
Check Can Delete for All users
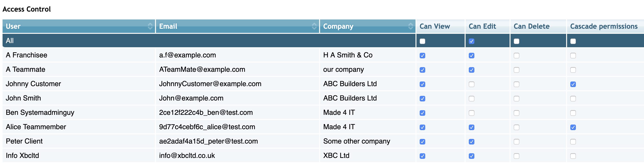point(516,41)
